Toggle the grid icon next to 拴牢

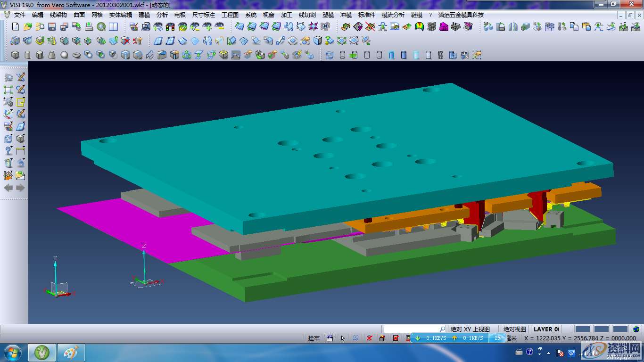tap(330, 338)
